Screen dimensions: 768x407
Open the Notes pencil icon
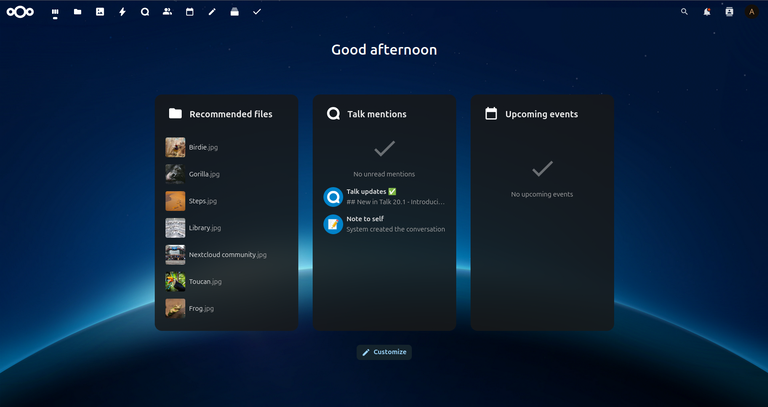(212, 12)
